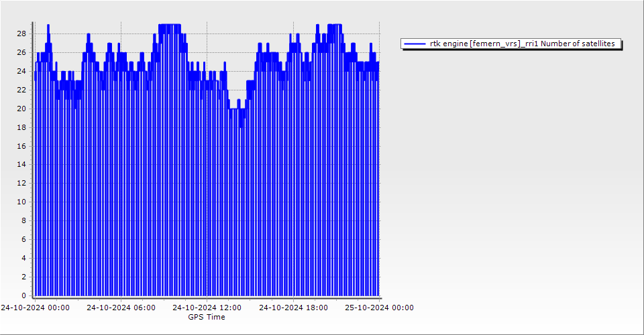The height and width of the screenshot is (335, 644).
Task: Click the y-axis label 8
Action: [23, 220]
